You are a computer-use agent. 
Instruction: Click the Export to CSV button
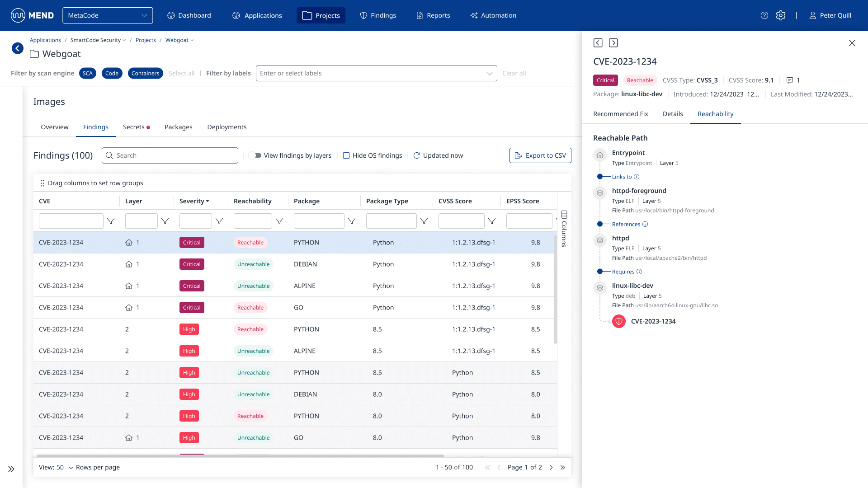540,155
